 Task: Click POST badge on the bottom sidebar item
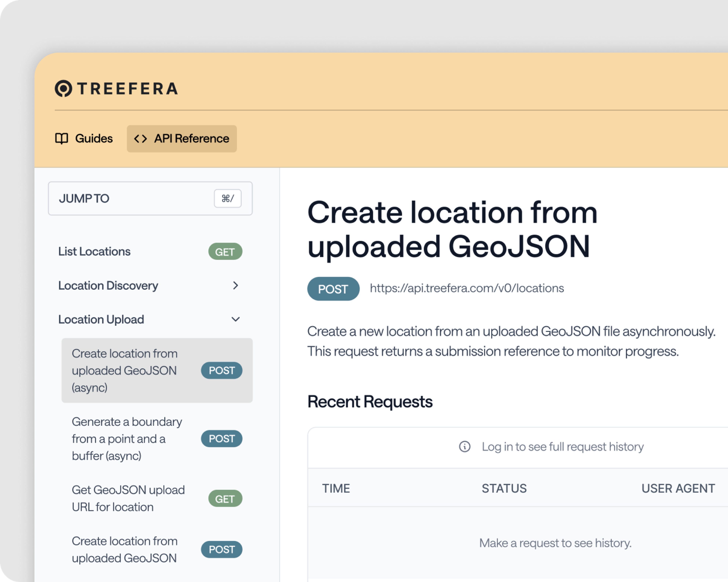pos(221,550)
